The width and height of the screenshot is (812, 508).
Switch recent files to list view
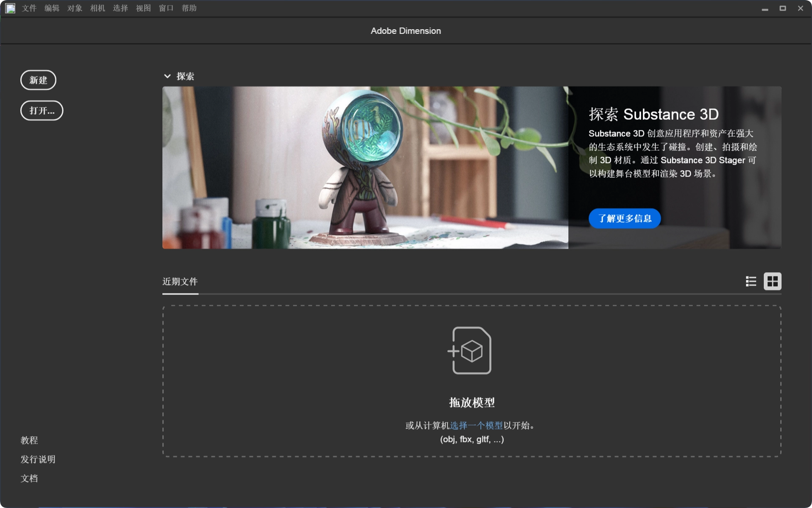tap(751, 282)
